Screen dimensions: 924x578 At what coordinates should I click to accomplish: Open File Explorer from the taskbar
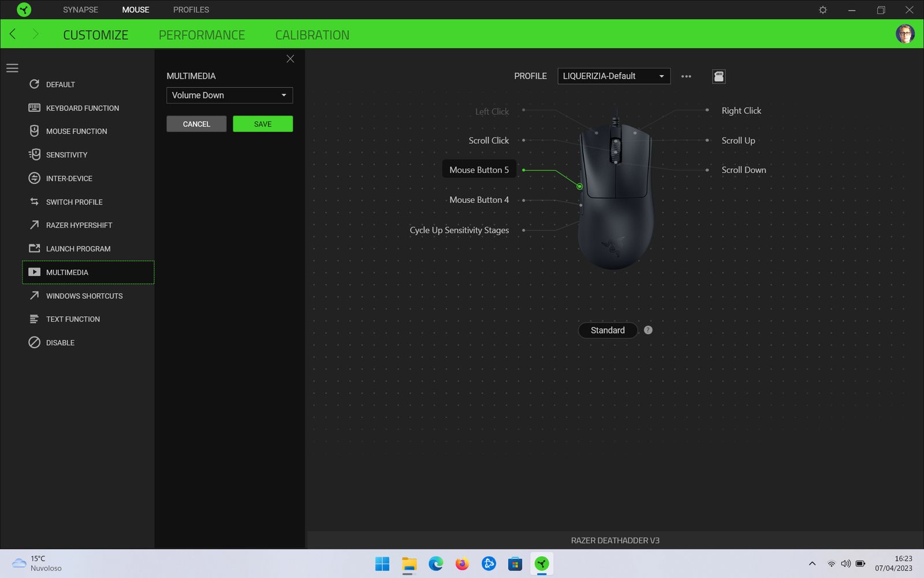click(409, 564)
